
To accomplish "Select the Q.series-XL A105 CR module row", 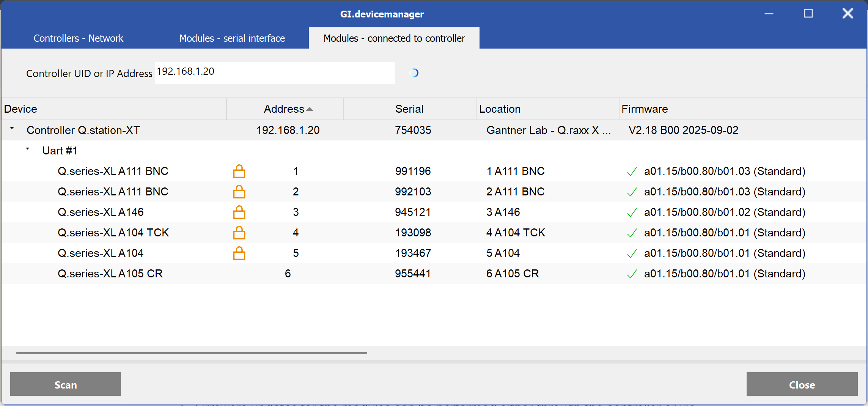I will click(x=110, y=274).
